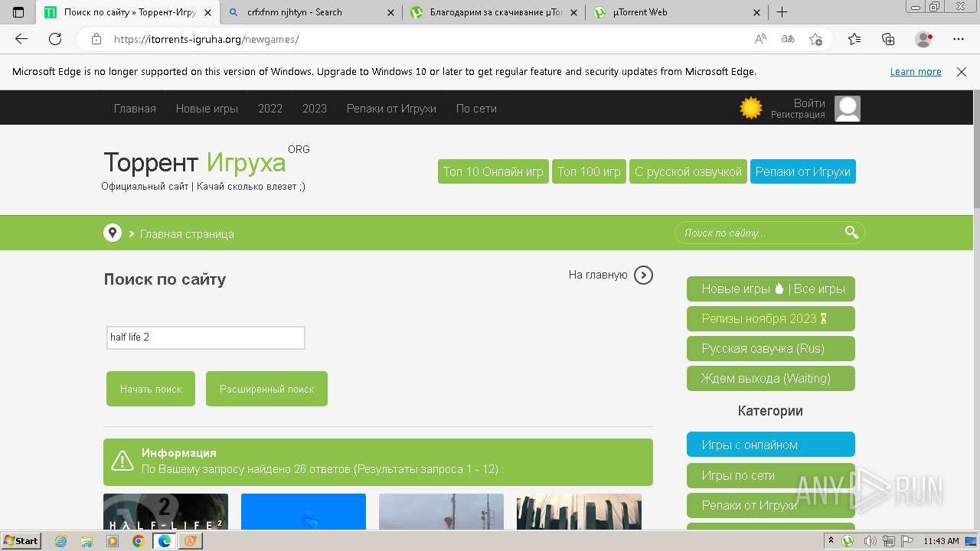
Task: Show hidden tray icons arrow
Action: point(831,541)
